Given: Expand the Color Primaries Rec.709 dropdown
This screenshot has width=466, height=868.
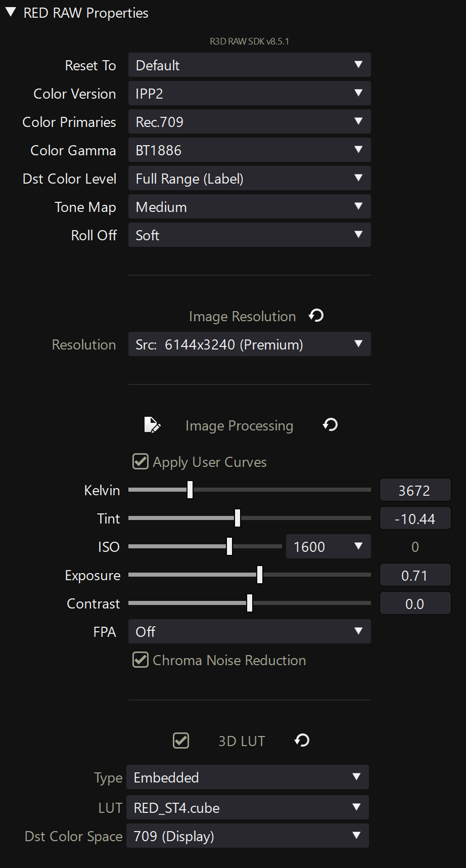Looking at the screenshot, I should click(x=250, y=121).
